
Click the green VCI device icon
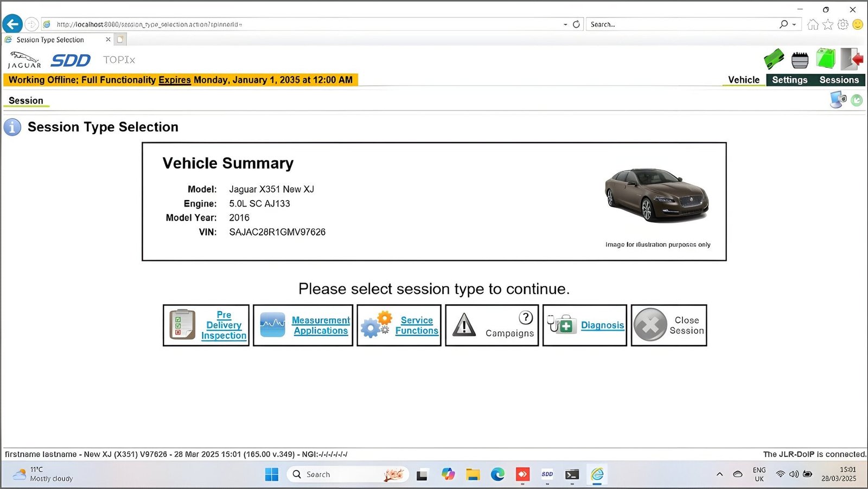click(x=774, y=59)
